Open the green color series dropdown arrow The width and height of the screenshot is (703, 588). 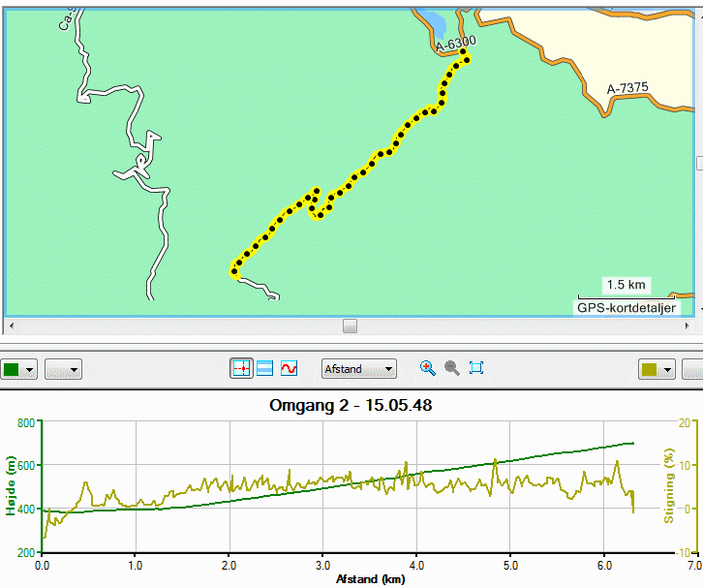[30, 370]
